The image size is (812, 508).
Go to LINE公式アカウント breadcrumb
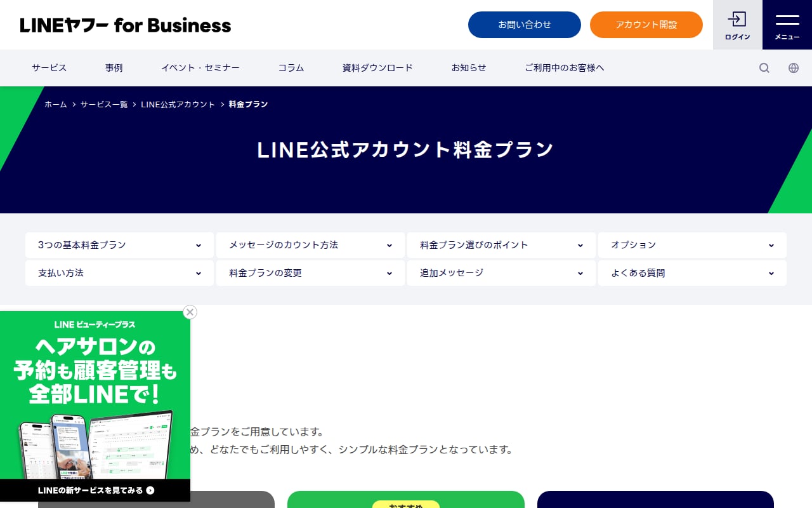click(x=178, y=104)
